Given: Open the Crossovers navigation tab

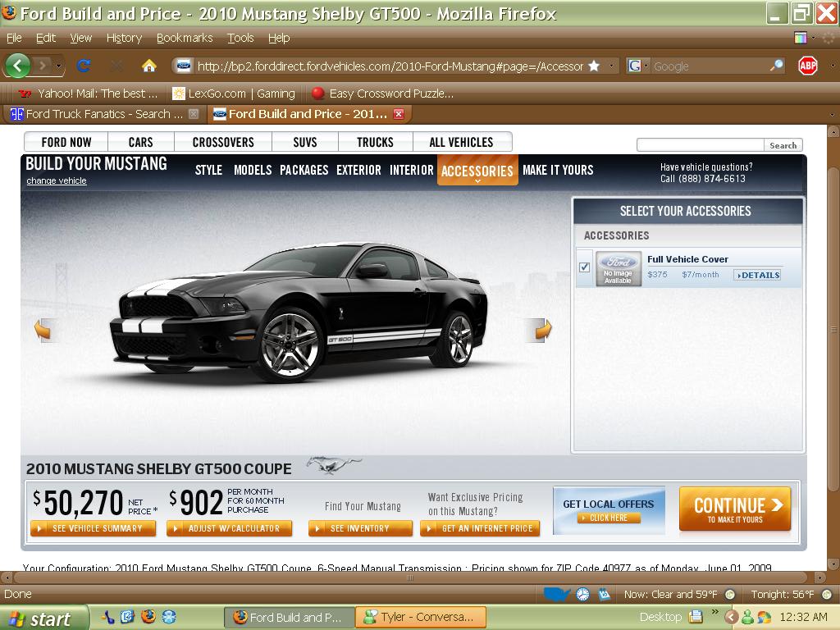Looking at the screenshot, I should (x=223, y=142).
